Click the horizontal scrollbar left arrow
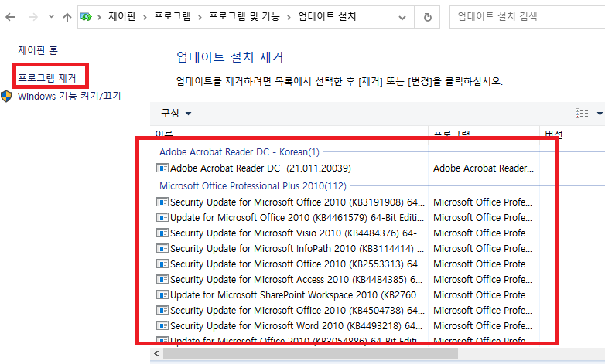605x364 pixels. (156, 353)
